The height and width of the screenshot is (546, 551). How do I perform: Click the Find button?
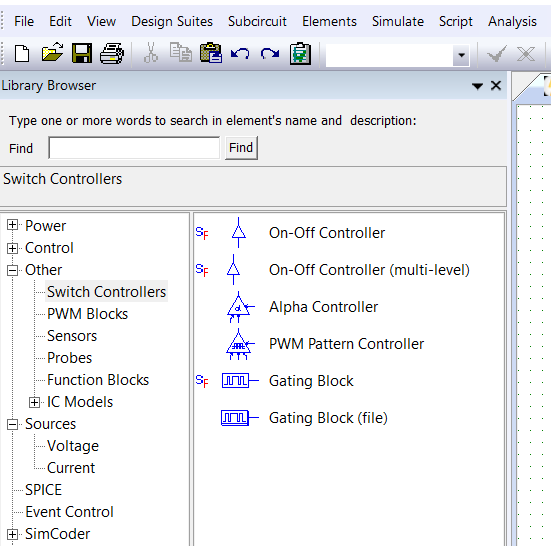click(241, 148)
